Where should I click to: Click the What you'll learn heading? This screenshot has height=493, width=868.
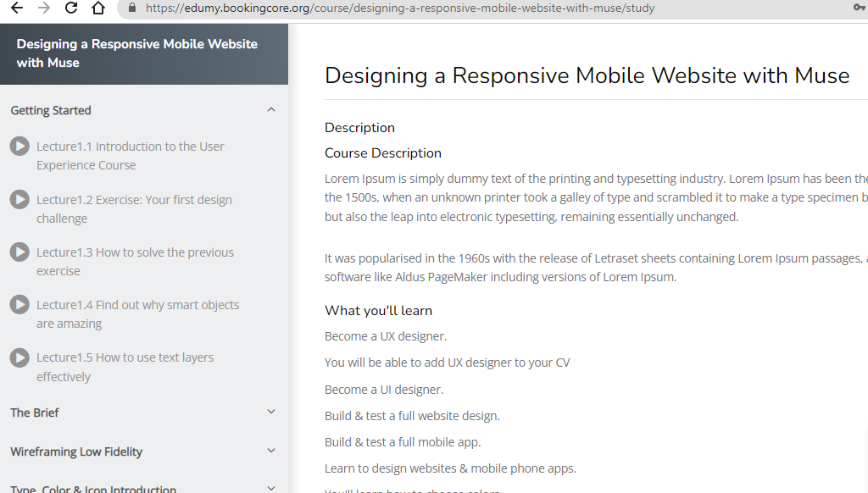pos(379,310)
